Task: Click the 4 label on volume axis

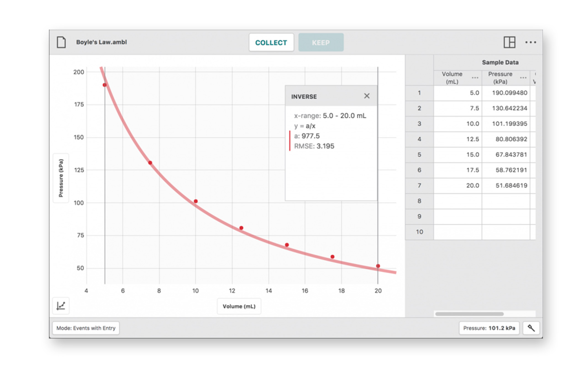Action: (86, 291)
